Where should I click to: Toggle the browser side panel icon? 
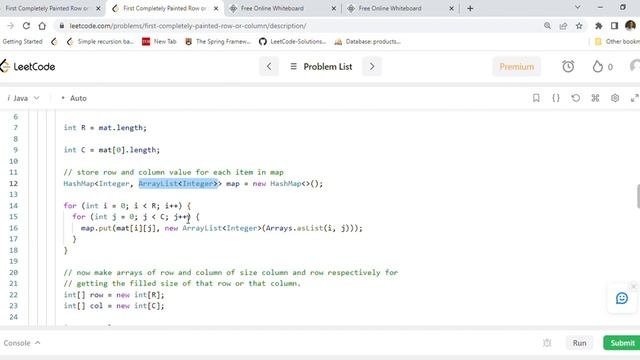614,26
